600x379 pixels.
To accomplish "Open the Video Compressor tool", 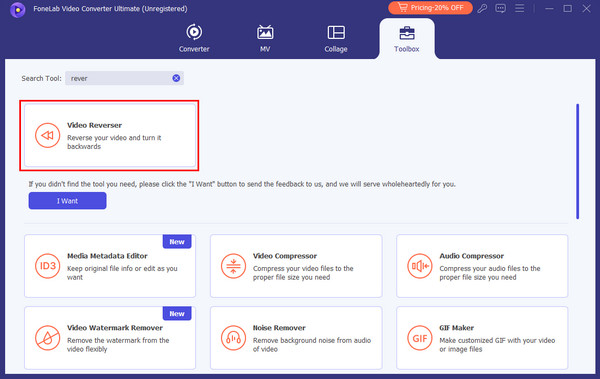I will pos(296,266).
